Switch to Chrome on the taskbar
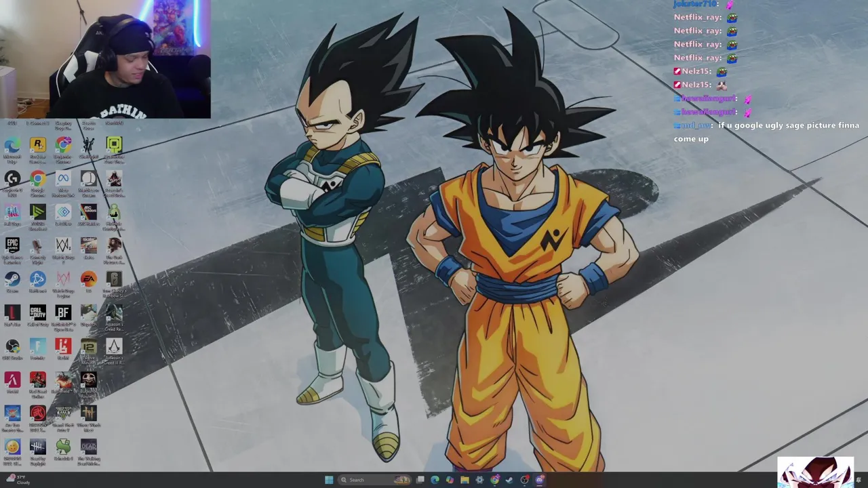The width and height of the screenshot is (868, 488). point(495,480)
